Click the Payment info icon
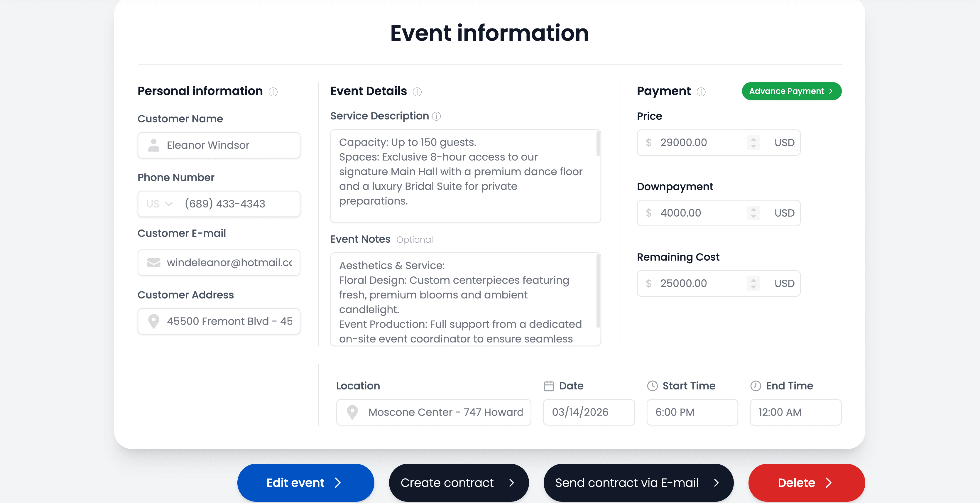This screenshot has width=980, height=503. coord(701,92)
